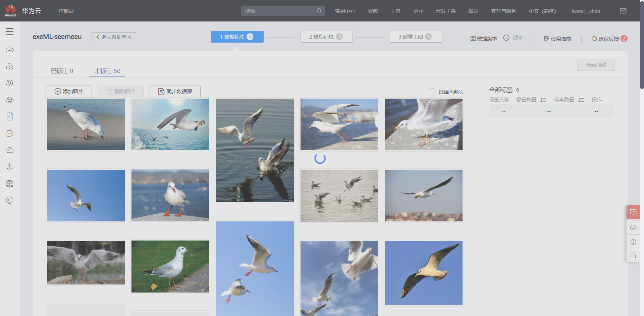Open kewei_chen account menu
This screenshot has height=316, width=644.
click(x=586, y=11)
